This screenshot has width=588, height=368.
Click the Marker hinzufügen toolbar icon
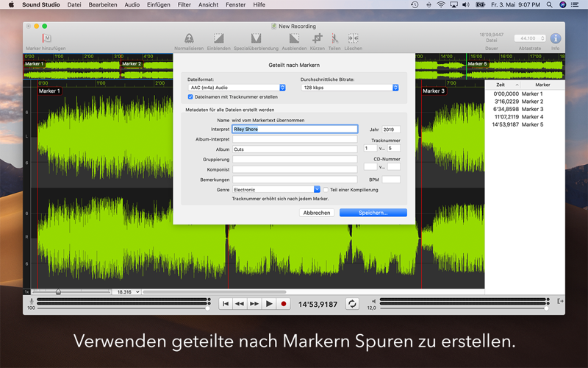pyautogui.click(x=46, y=38)
